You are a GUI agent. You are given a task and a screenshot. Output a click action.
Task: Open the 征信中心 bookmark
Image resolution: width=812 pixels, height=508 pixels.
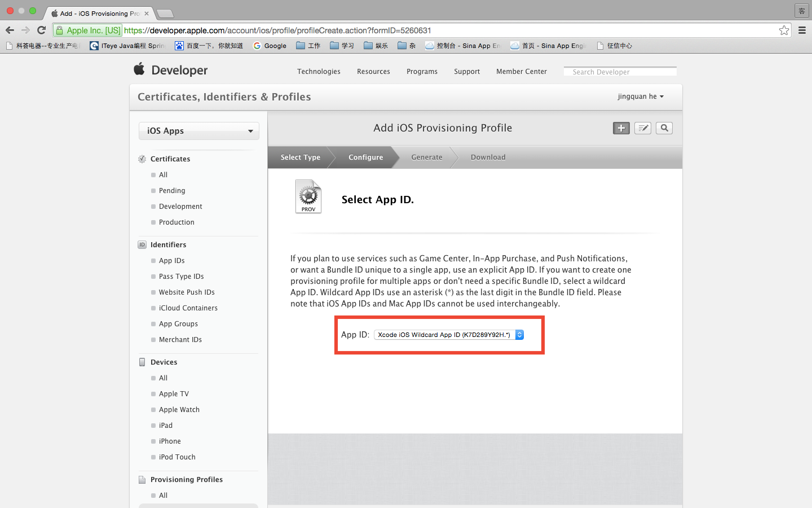[614, 46]
